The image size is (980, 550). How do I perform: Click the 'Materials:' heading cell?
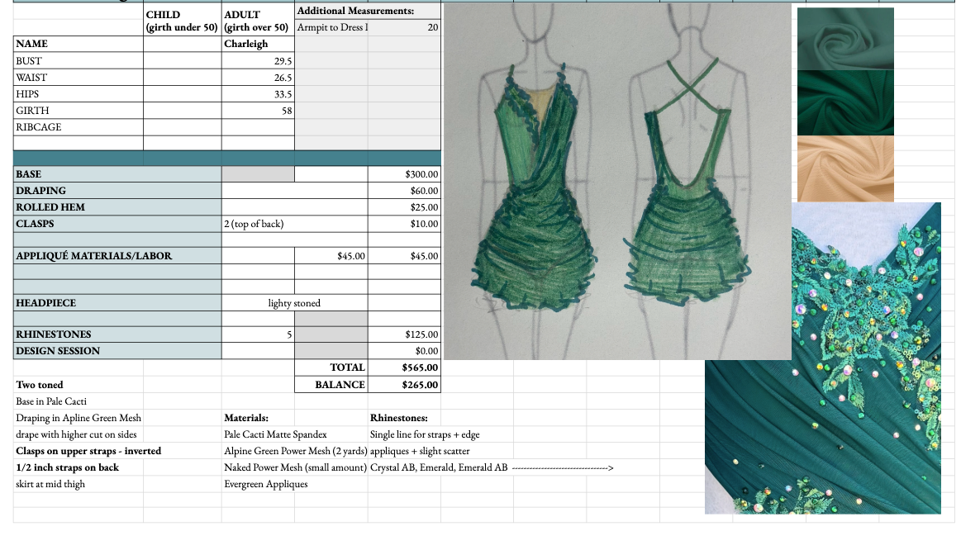point(258,418)
